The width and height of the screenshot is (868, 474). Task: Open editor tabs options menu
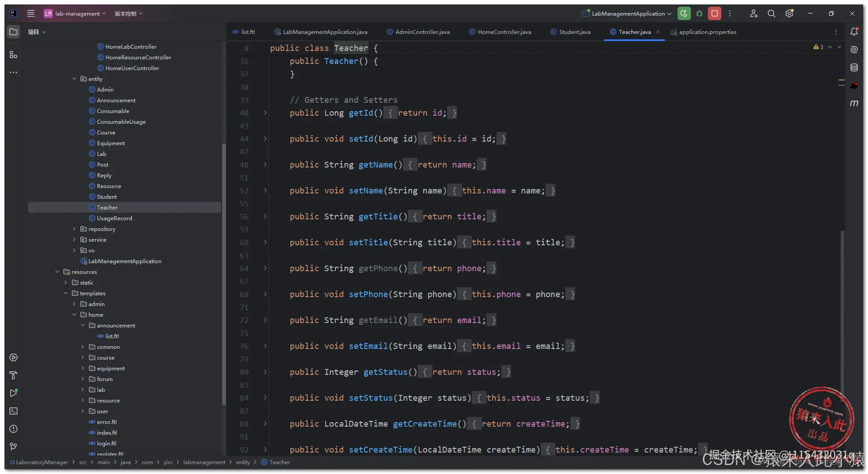pyautogui.click(x=836, y=32)
